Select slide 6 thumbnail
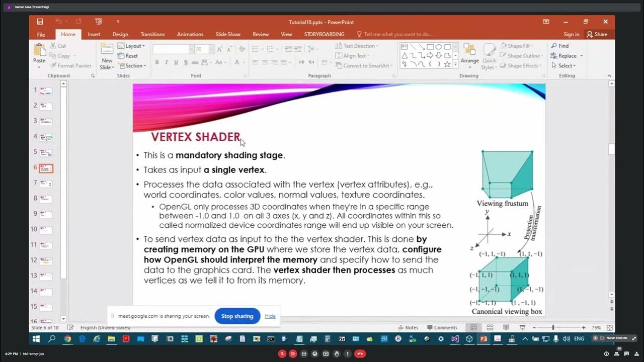This screenshot has height=362, width=644. point(46,168)
